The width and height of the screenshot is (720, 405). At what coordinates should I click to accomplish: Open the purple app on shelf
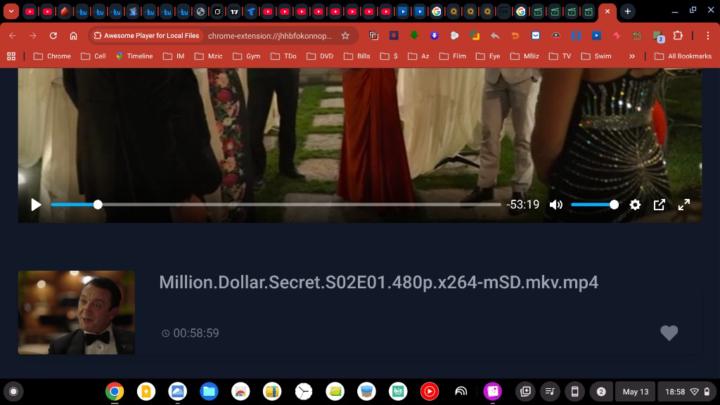[x=492, y=392]
